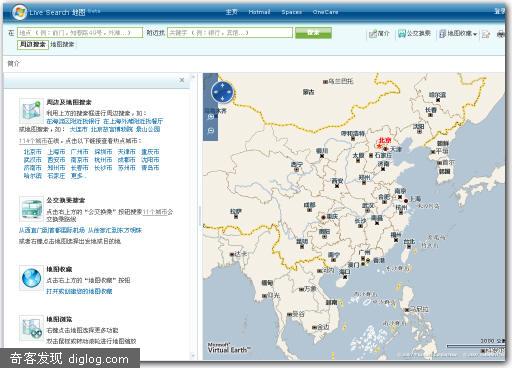Click the 简介 toolbar icon
512x368 pixels.
[x=379, y=34]
